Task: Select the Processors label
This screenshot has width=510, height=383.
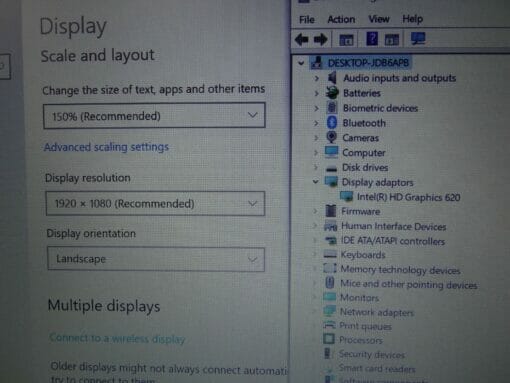Action: tap(361, 340)
